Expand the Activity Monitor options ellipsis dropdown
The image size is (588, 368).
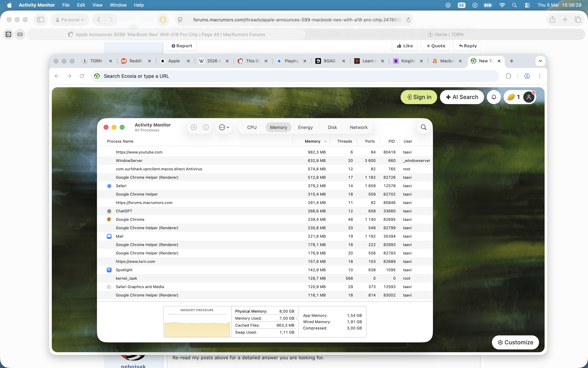pyautogui.click(x=224, y=127)
